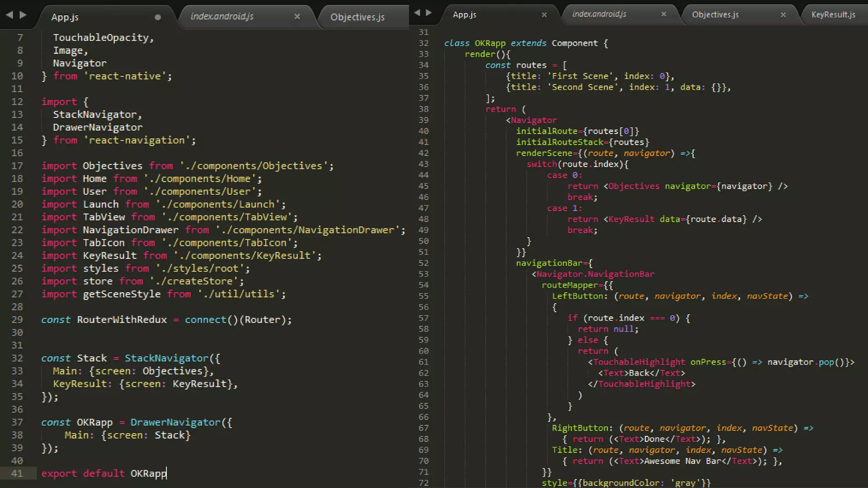Screen dimensions: 868x488
Task: Close the left pane index.android.js tab
Action: tap(297, 17)
